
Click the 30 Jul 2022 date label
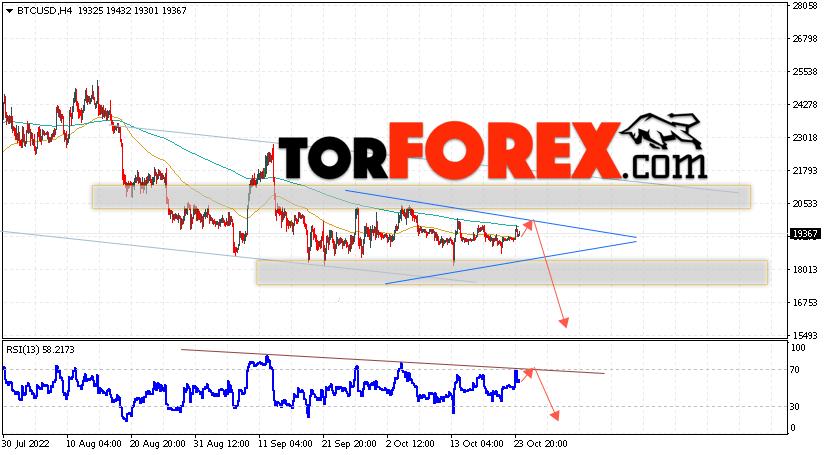click(26, 444)
